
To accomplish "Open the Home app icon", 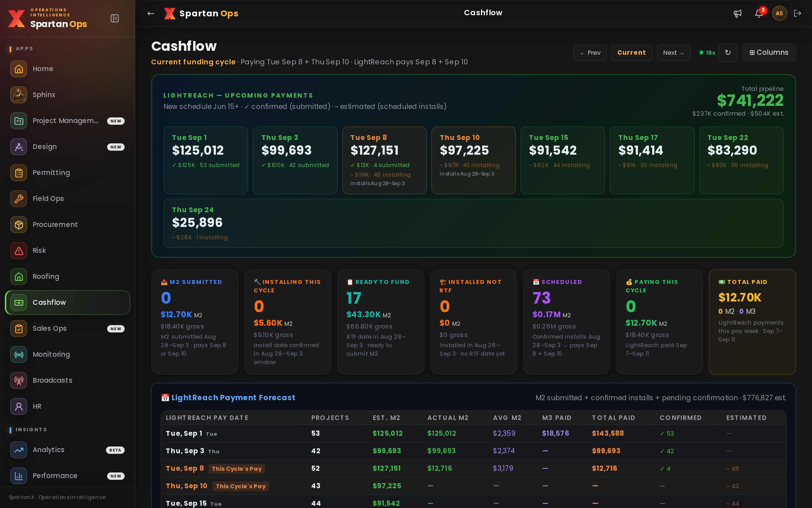I will pyautogui.click(x=19, y=69).
